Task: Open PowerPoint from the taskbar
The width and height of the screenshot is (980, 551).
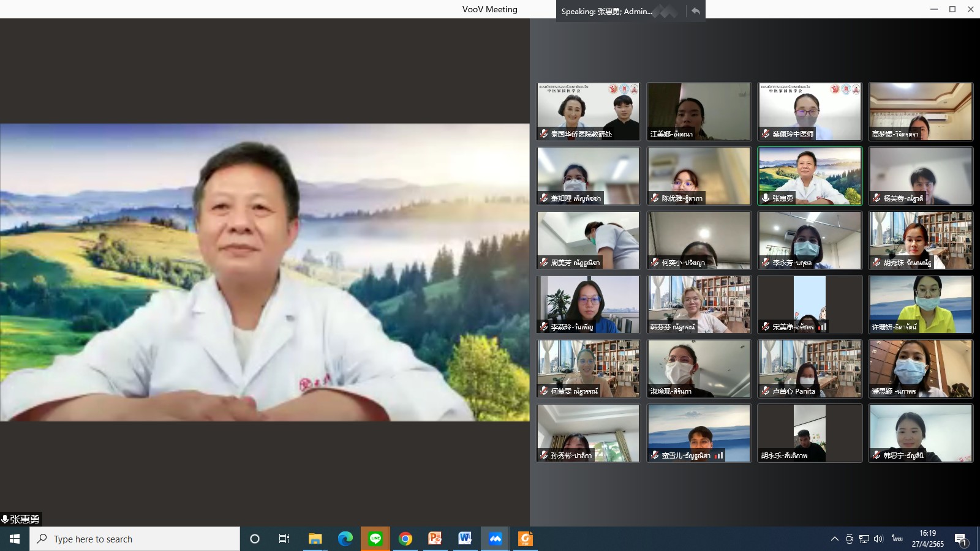Action: pyautogui.click(x=435, y=539)
